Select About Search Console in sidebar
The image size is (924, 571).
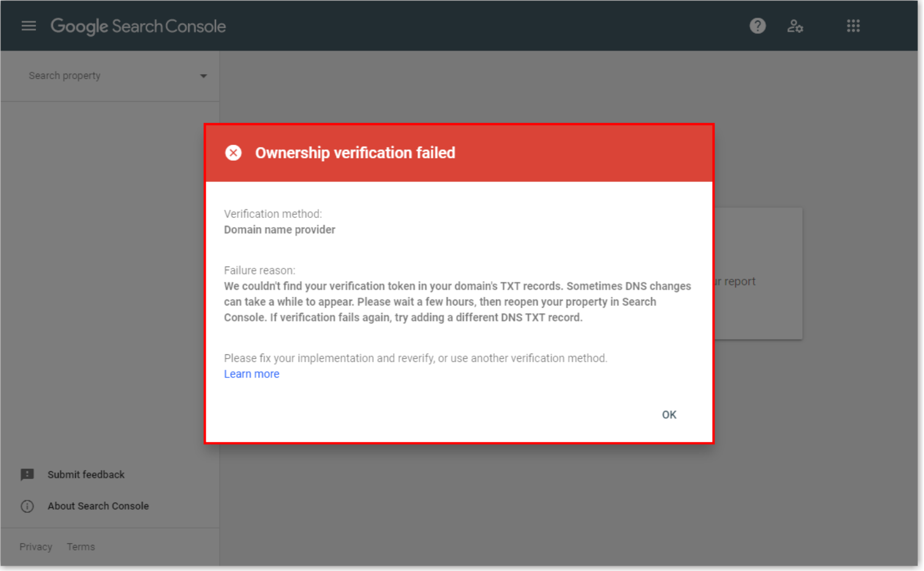pos(98,506)
